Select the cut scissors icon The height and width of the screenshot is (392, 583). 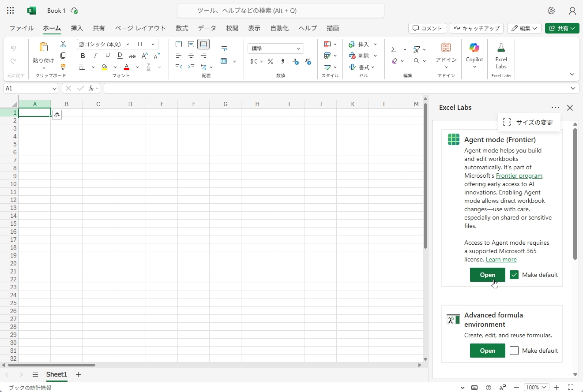[x=63, y=44]
